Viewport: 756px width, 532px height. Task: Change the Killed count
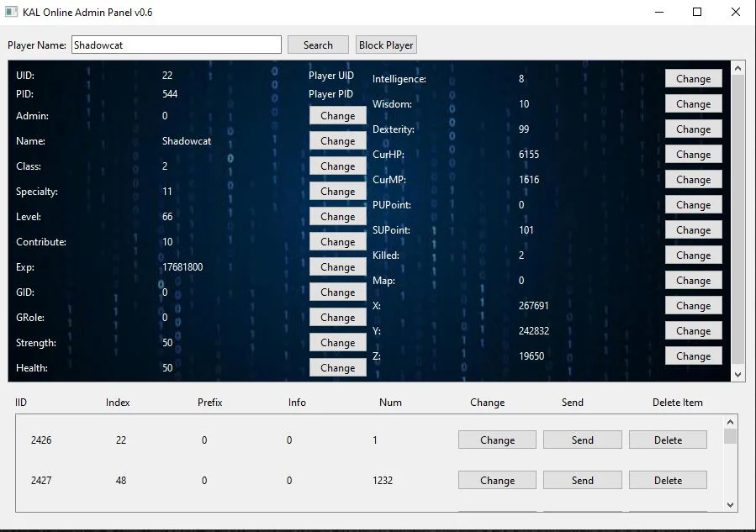693,255
